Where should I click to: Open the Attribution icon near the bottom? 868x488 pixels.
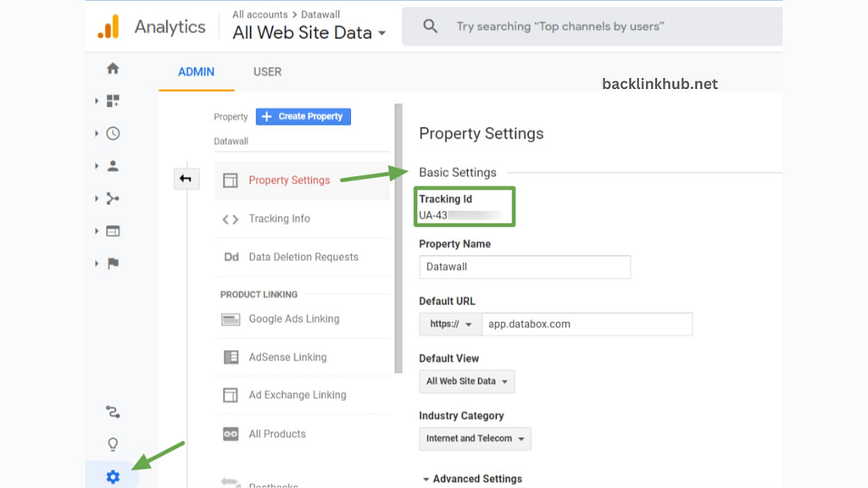click(x=112, y=412)
